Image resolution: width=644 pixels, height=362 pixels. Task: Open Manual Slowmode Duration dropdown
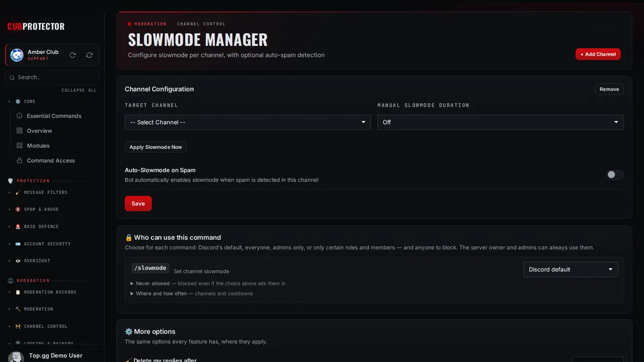click(501, 122)
